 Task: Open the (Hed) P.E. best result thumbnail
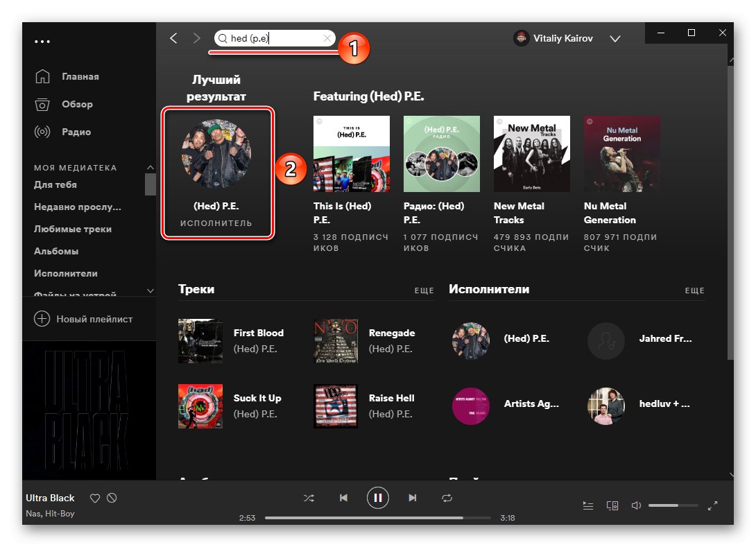[217, 151]
